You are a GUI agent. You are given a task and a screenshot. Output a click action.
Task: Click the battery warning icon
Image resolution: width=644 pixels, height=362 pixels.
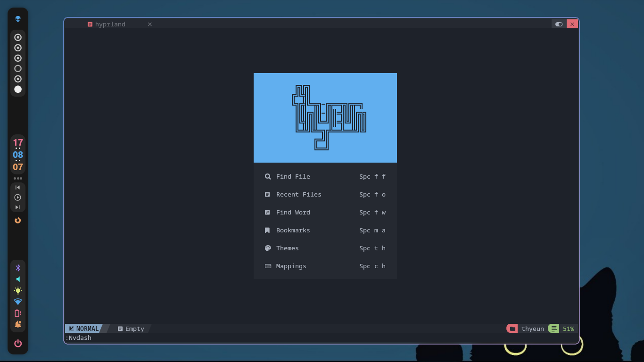18,313
